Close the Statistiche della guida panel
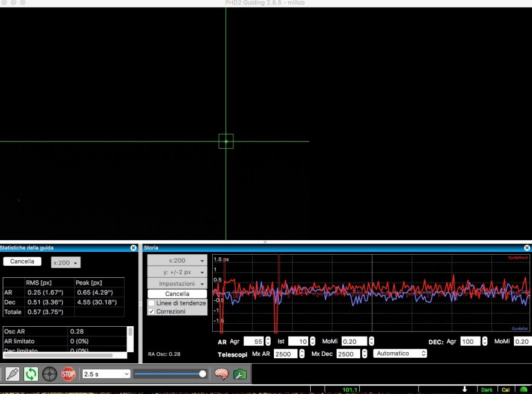The height and width of the screenshot is (394, 532). (x=134, y=248)
